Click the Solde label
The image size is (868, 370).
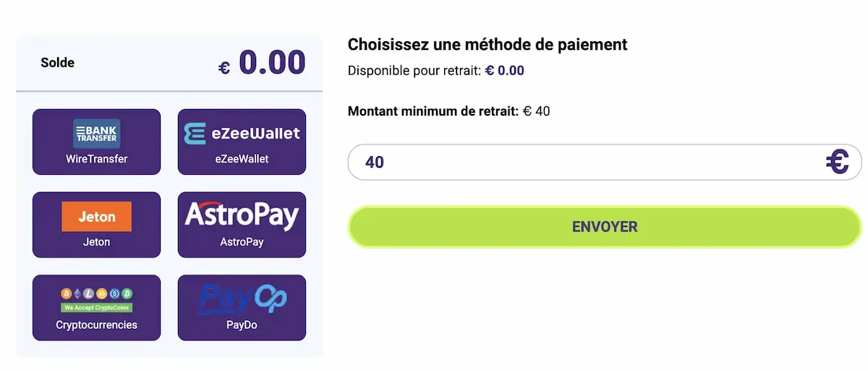pos(58,63)
